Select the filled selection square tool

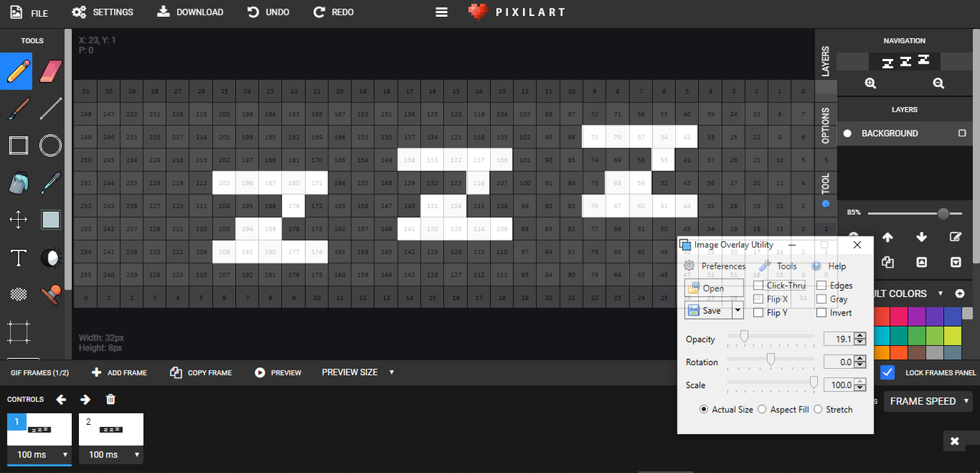51,220
